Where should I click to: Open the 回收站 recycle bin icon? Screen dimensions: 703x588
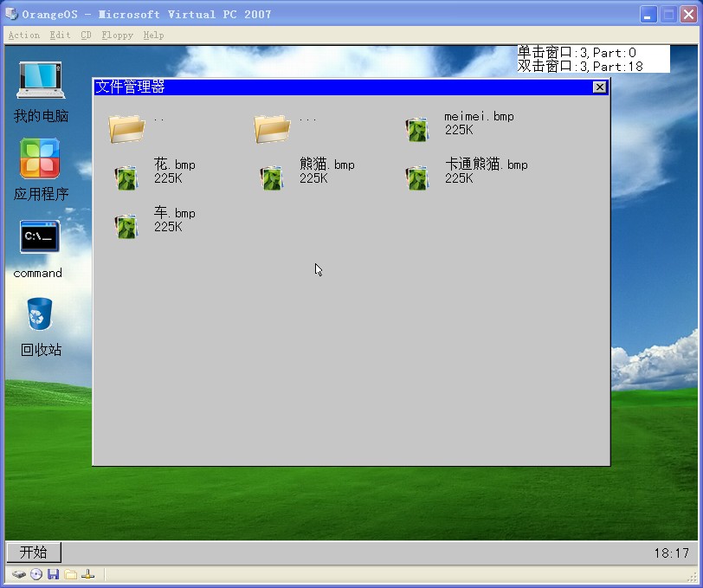click(x=40, y=313)
